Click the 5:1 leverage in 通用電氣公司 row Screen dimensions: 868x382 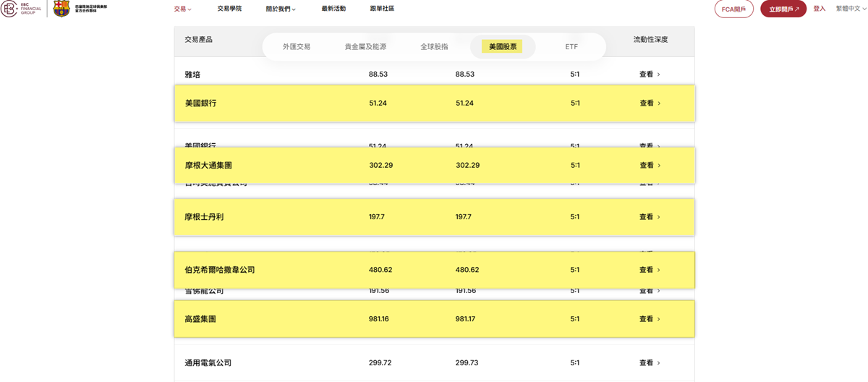575,363
